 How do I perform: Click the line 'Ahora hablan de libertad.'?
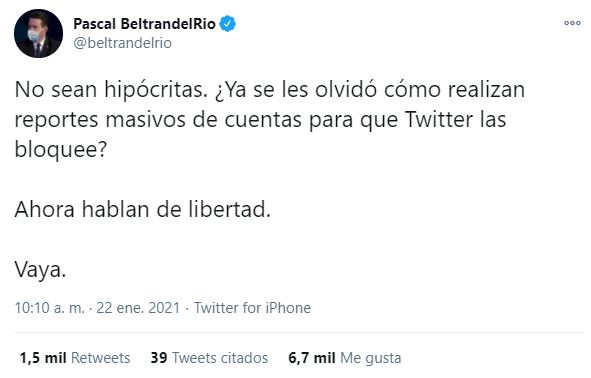point(142,209)
